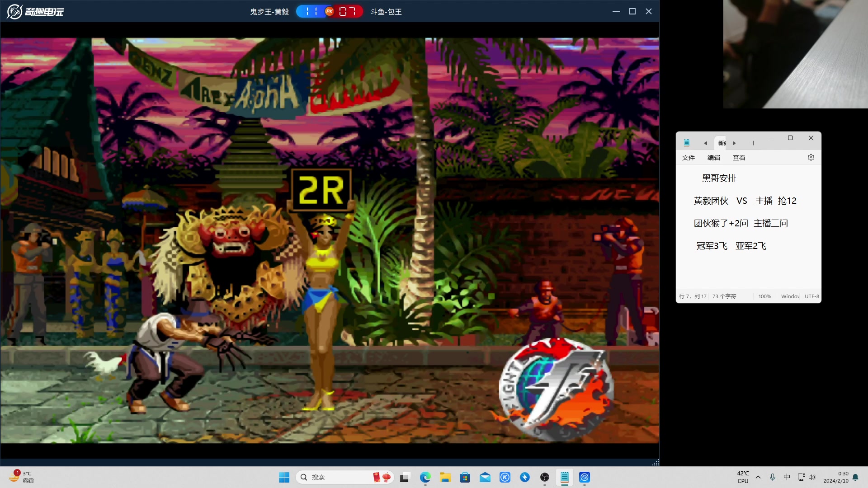
Task: Click the 奇趣电玩 logo in the title bar
Action: (35, 11)
